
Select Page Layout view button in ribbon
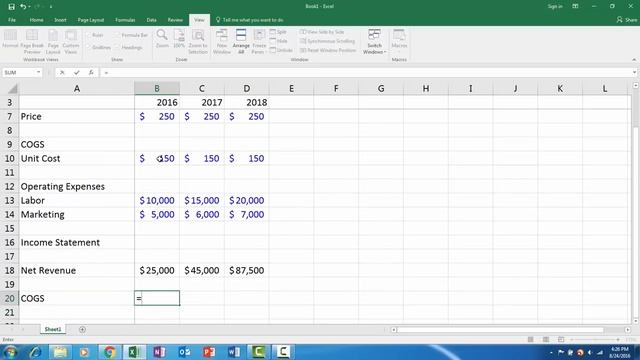tap(53, 42)
